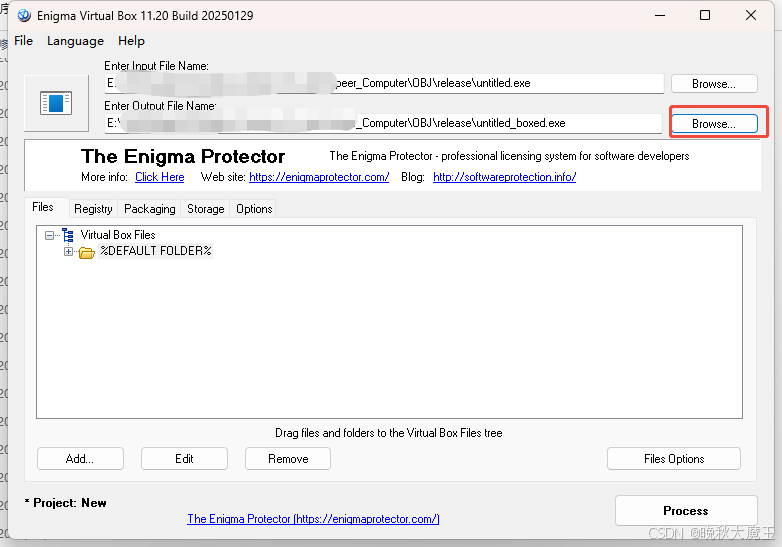Click the large application icon button
The height and width of the screenshot is (547, 782).
56,103
